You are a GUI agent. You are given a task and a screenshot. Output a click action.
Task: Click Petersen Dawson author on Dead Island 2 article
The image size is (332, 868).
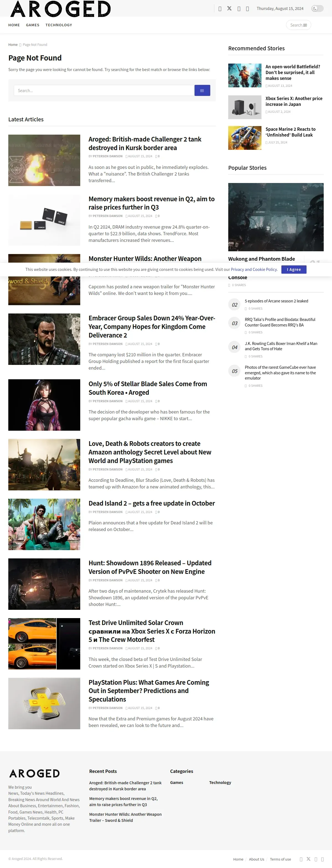click(x=108, y=512)
